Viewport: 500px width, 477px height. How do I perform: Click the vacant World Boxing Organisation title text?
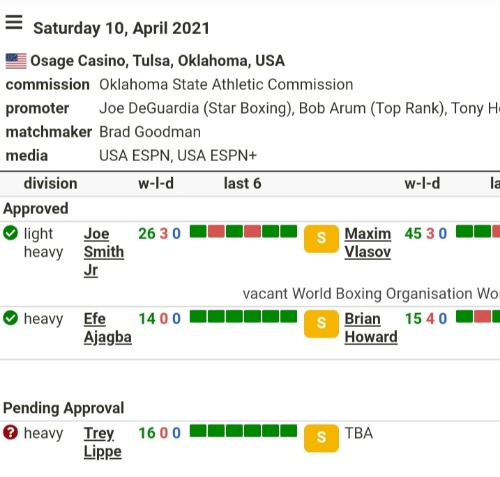pyautogui.click(x=371, y=294)
